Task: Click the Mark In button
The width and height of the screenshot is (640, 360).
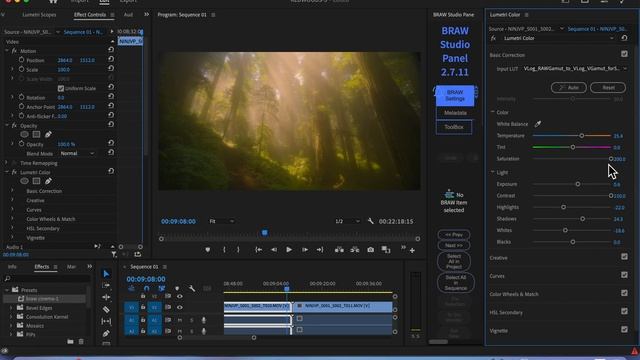Action: tap(224, 250)
